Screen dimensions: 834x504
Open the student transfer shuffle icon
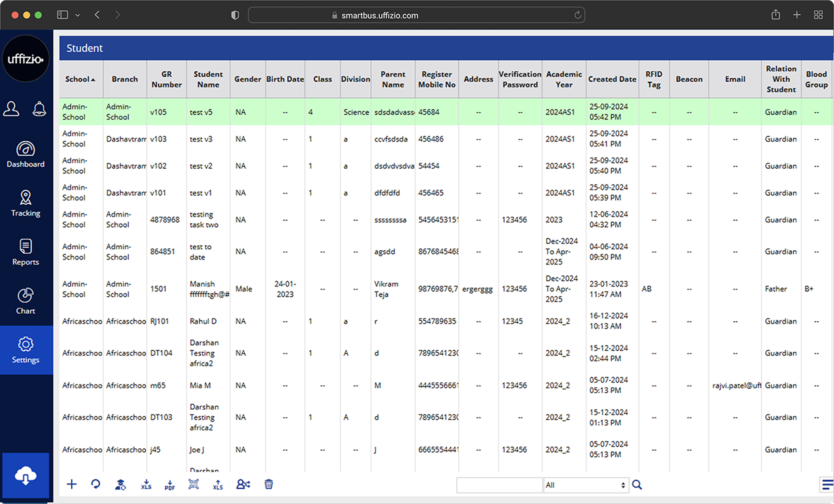coord(243,484)
